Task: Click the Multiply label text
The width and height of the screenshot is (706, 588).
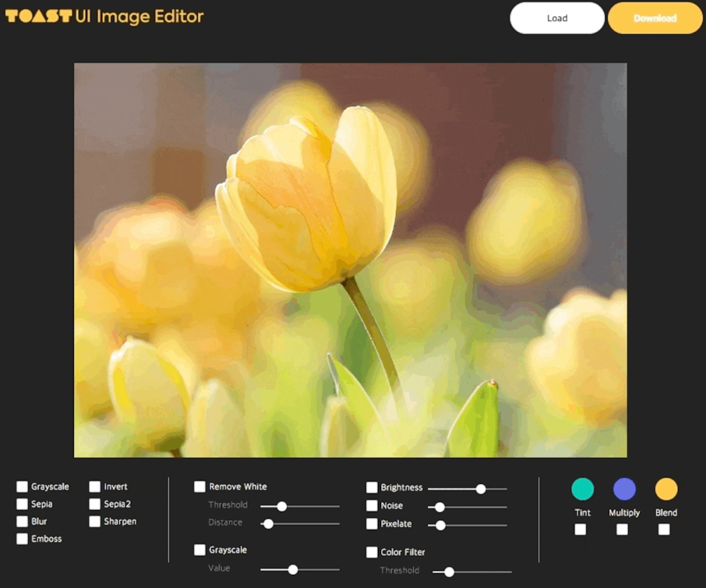Action: [x=624, y=513]
